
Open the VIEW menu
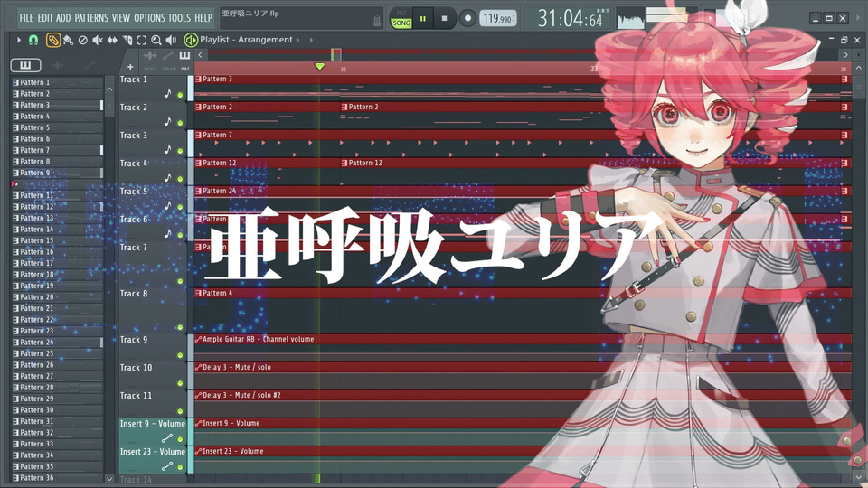click(x=120, y=18)
